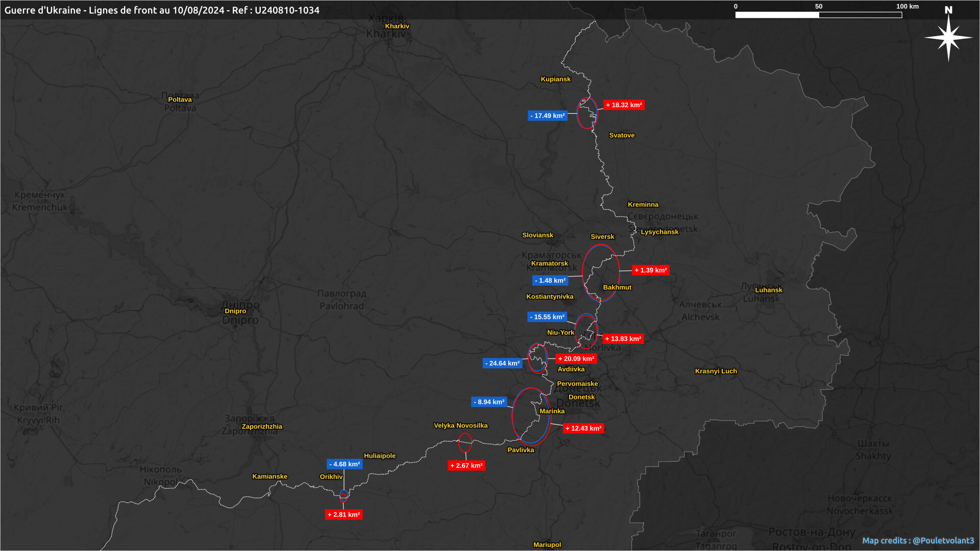Click the Kharkiv city label

[397, 26]
